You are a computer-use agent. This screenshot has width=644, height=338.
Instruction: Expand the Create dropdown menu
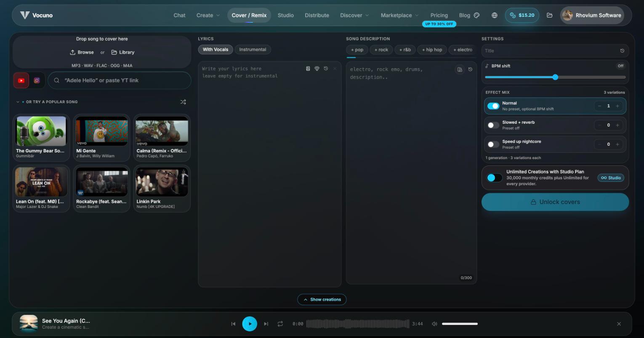click(208, 15)
